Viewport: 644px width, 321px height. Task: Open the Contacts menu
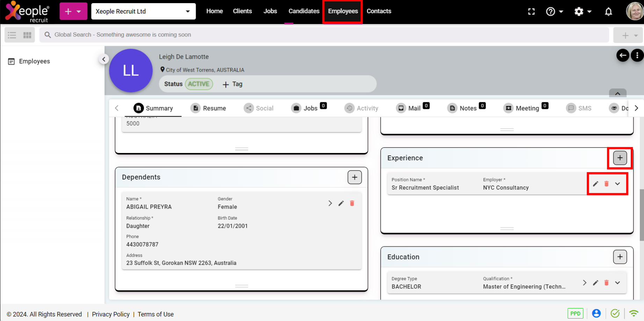[x=379, y=11]
